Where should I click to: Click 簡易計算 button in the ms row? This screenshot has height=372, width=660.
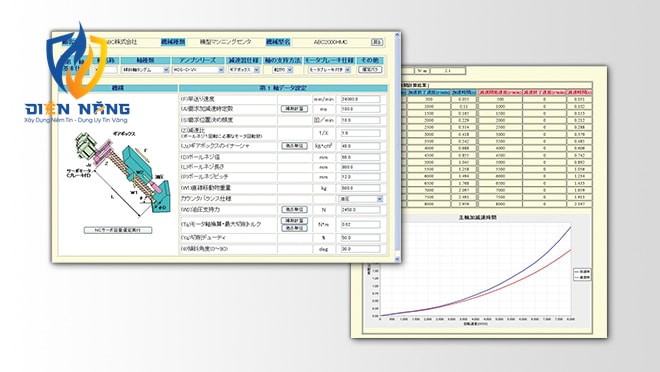[x=294, y=109]
